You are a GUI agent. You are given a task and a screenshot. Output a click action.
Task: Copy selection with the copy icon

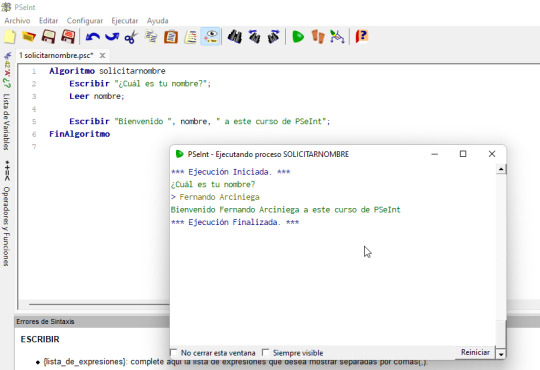point(151,37)
